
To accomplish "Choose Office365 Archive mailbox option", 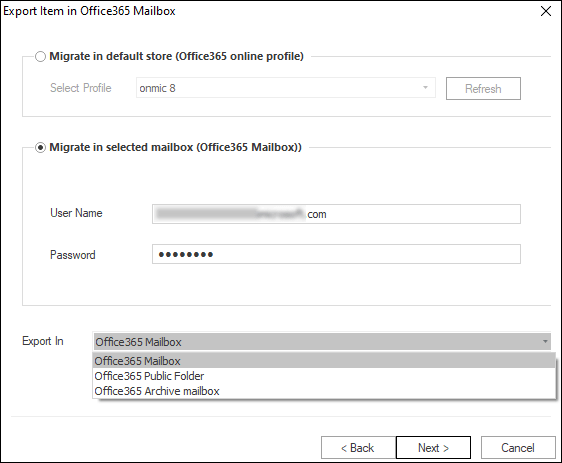I will coord(324,391).
